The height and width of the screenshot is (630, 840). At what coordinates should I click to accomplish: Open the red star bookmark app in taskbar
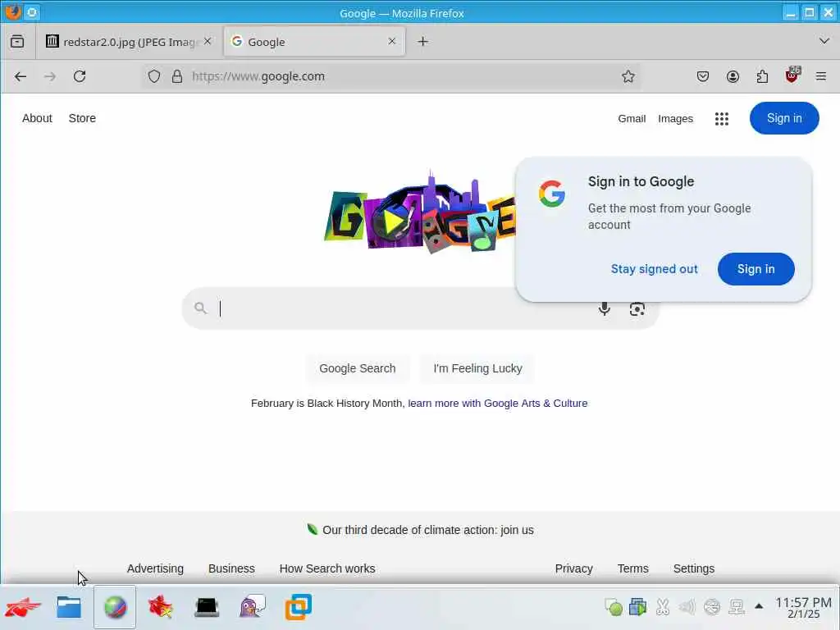(161, 608)
